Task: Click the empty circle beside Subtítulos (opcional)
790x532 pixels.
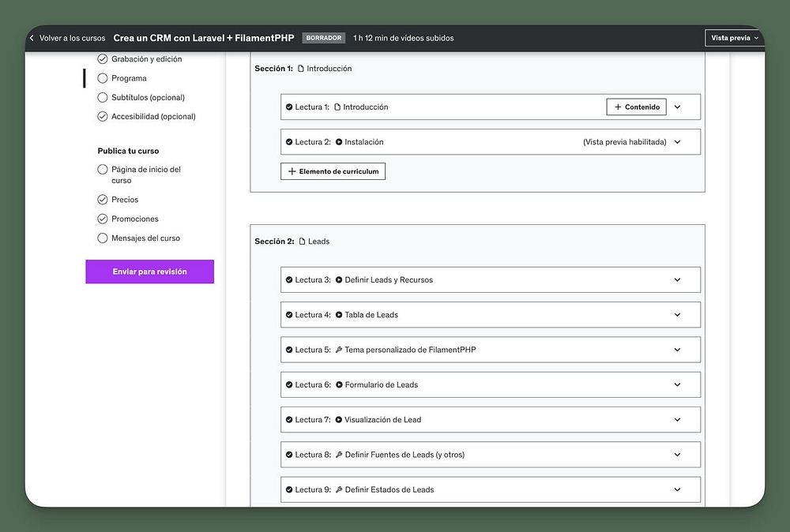Action: coord(102,97)
